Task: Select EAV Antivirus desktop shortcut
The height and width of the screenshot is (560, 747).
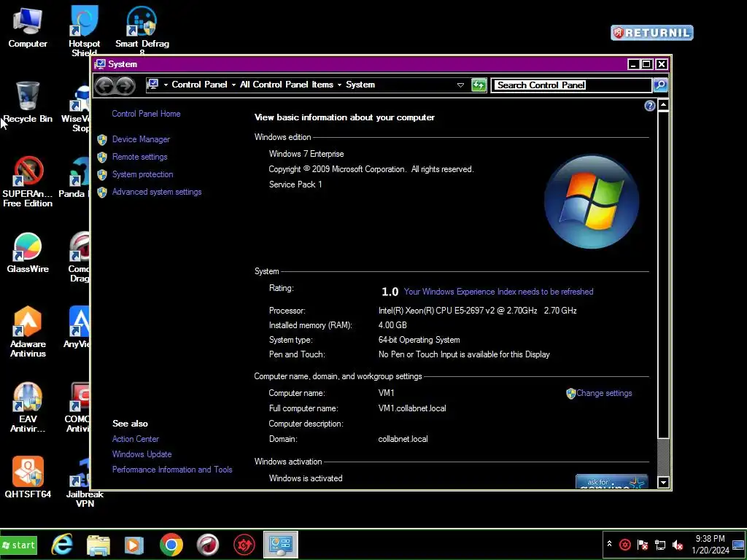Action: coord(28,407)
